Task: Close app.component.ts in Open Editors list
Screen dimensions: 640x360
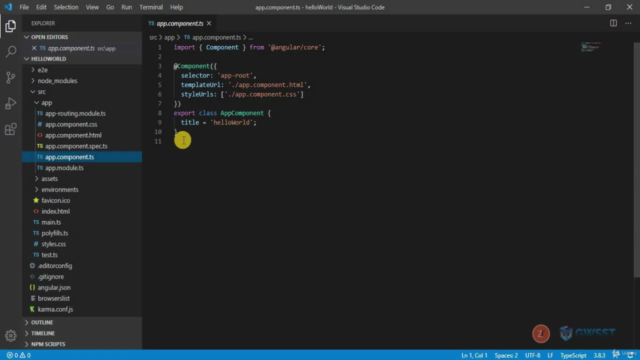Action: point(34,48)
